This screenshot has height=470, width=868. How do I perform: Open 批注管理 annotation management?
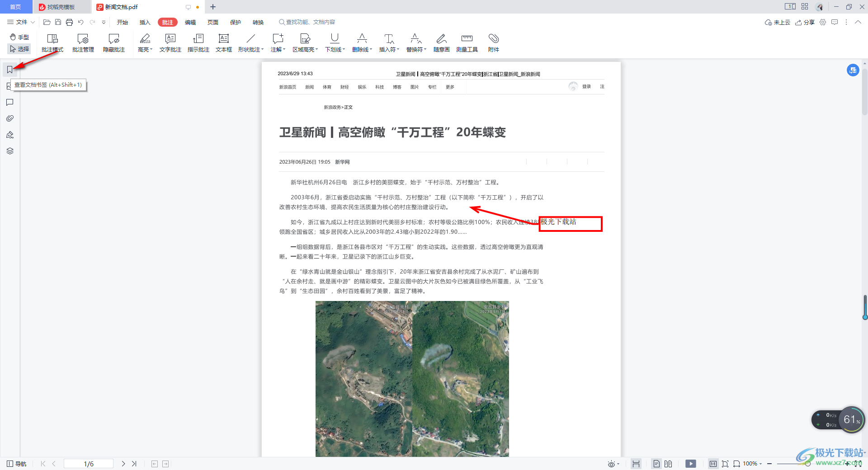[83, 43]
